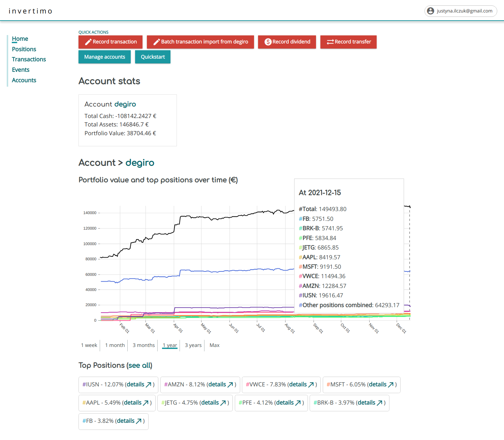Set chart range to 3 years
The width and height of the screenshot is (504, 440).
193,345
